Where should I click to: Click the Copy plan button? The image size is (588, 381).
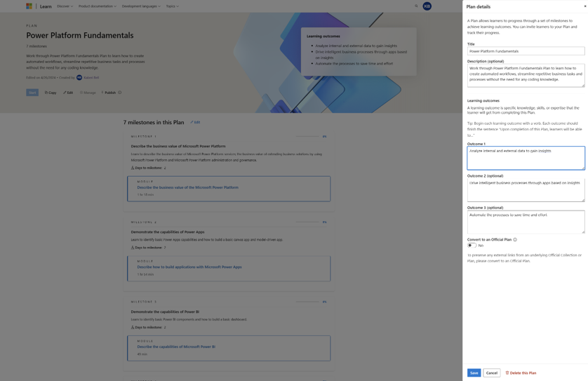coord(51,93)
